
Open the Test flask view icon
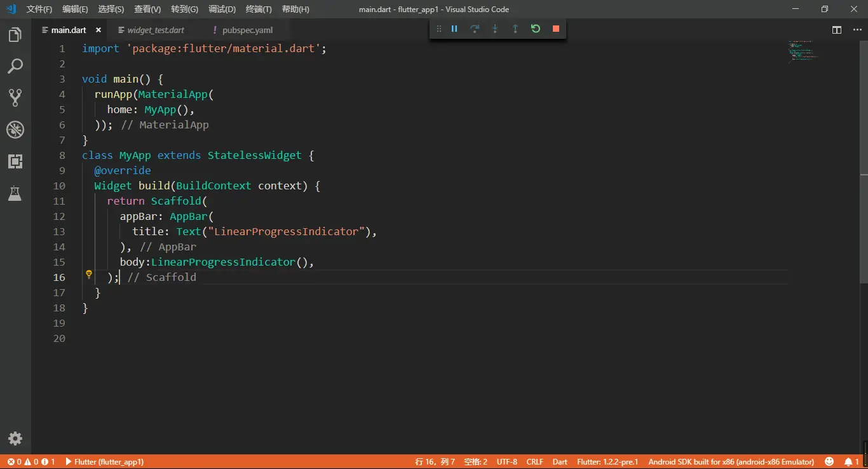[x=15, y=193]
